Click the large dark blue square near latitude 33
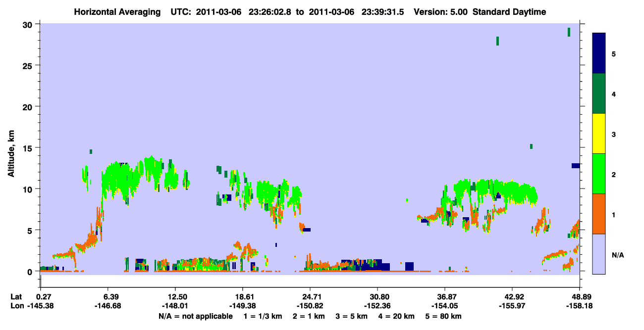 coord(409,266)
